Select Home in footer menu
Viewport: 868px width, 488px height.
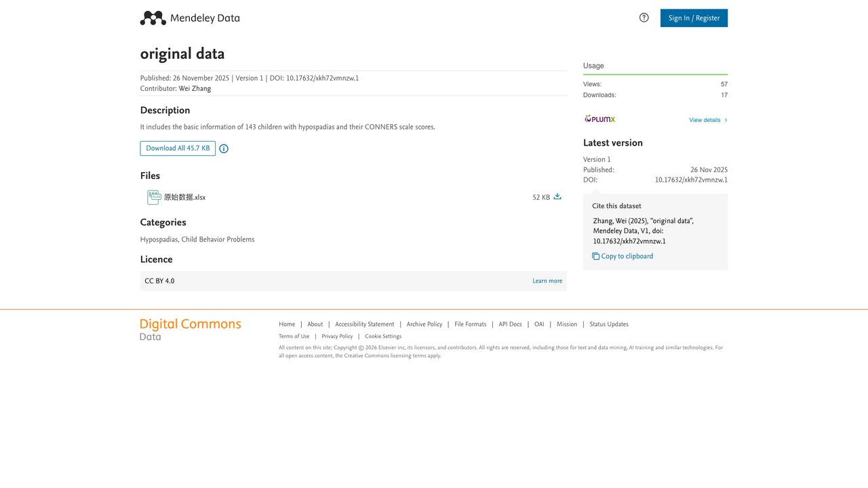287,325
